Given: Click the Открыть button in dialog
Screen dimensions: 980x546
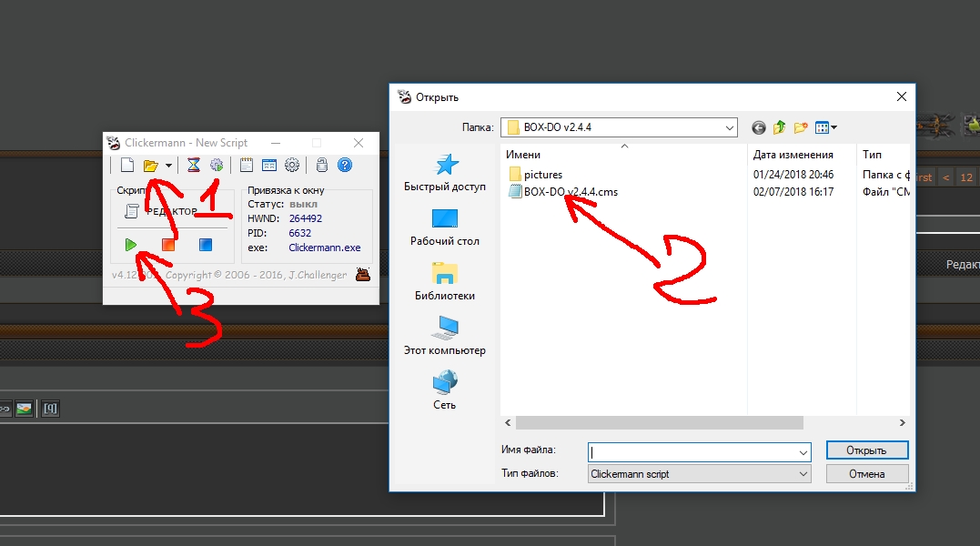Looking at the screenshot, I should click(866, 450).
